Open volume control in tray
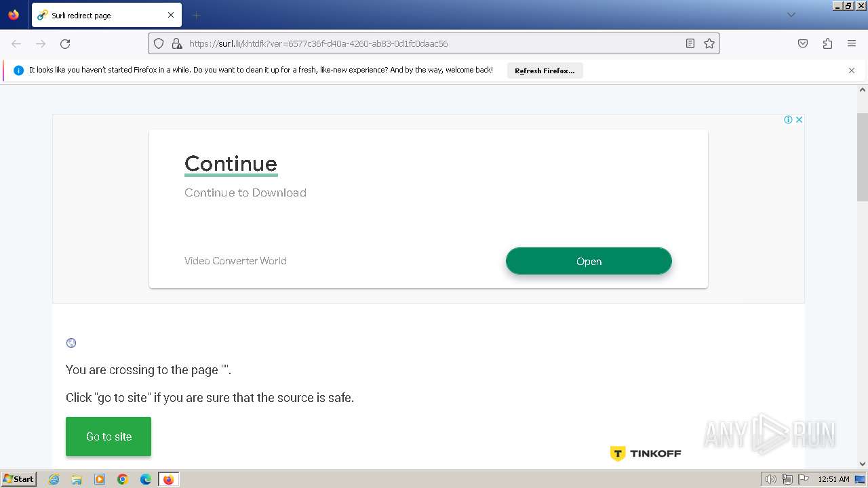868x488 pixels. pos(770,479)
